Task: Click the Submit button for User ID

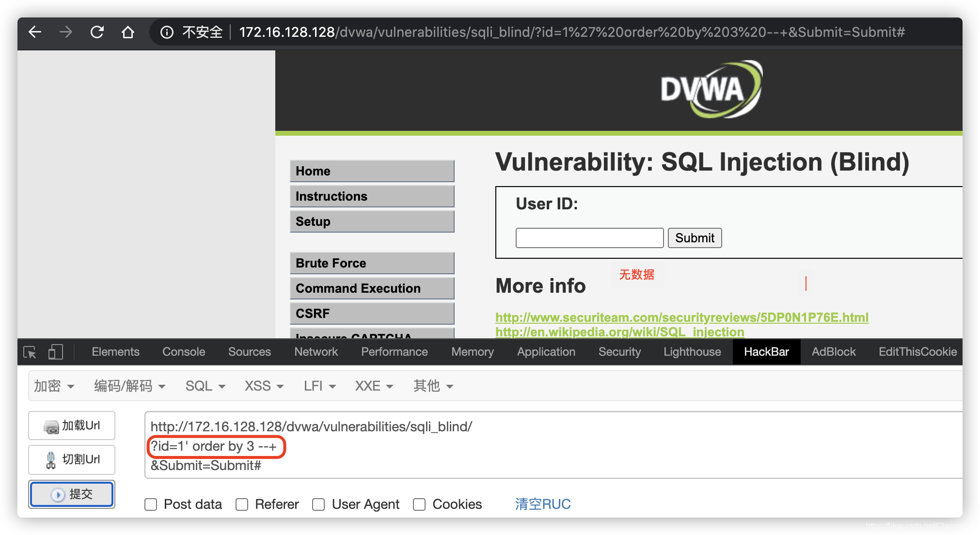Action: click(x=695, y=238)
